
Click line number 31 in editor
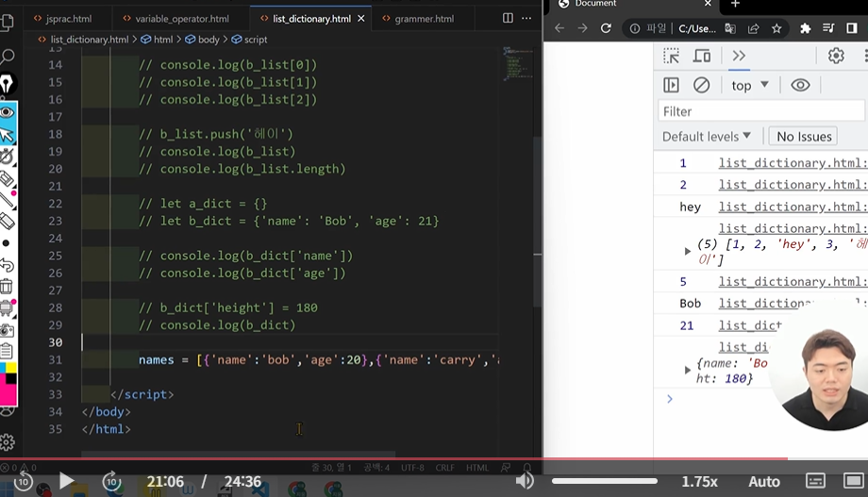(56, 359)
